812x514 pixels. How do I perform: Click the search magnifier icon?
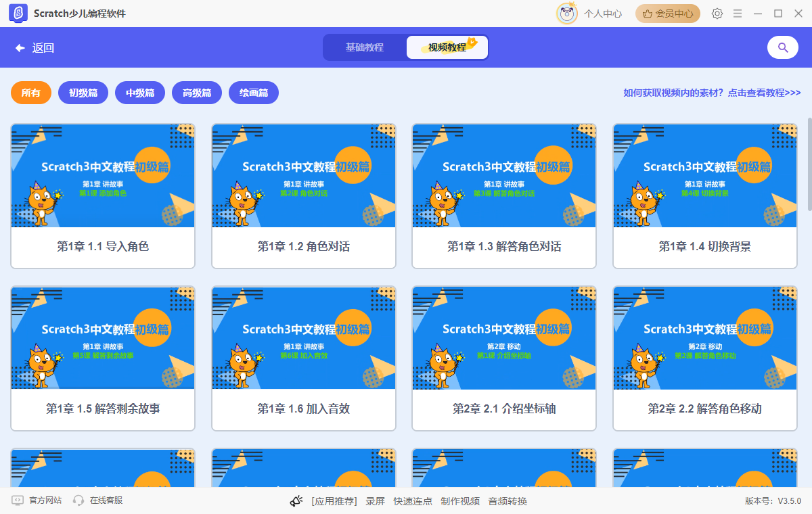782,47
